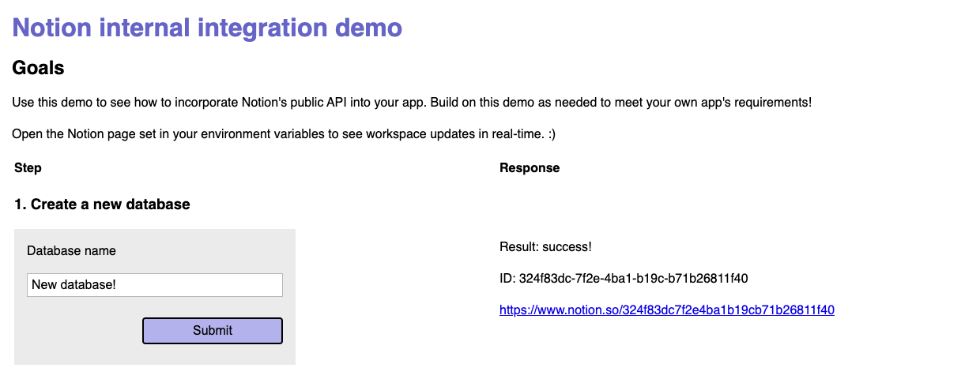Click the "Open the Notion page" paragraph
Image resolution: width=980 pixels, height=379 pixels.
284,134
